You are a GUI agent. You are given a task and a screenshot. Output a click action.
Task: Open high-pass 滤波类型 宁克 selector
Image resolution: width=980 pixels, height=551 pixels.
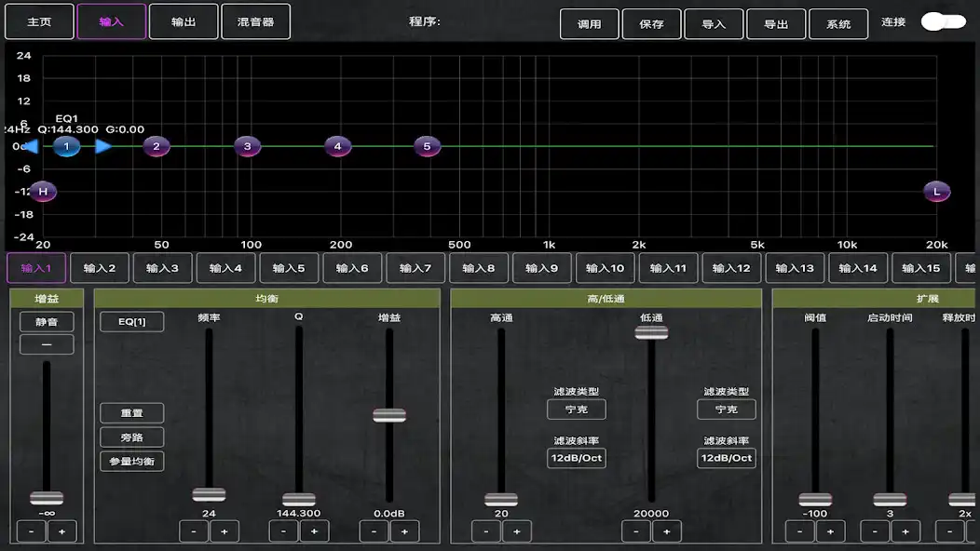(577, 410)
